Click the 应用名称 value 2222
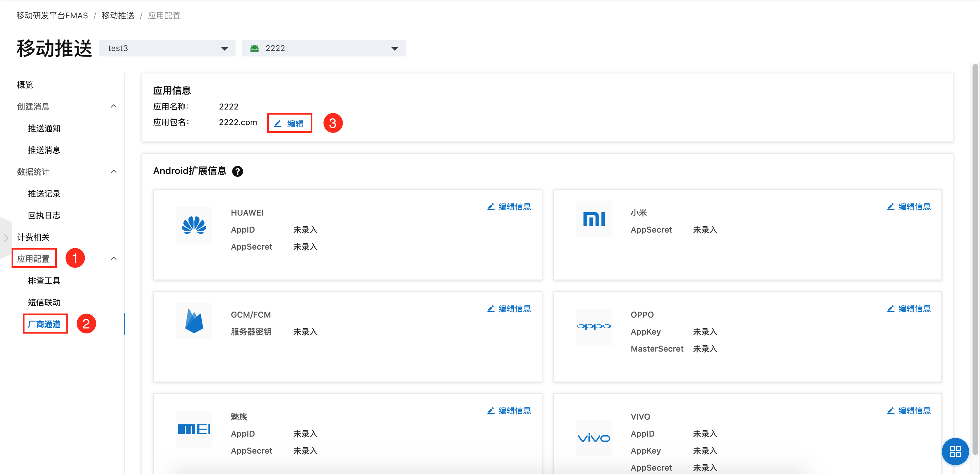Viewport: 980px width, 474px height. coord(229,106)
